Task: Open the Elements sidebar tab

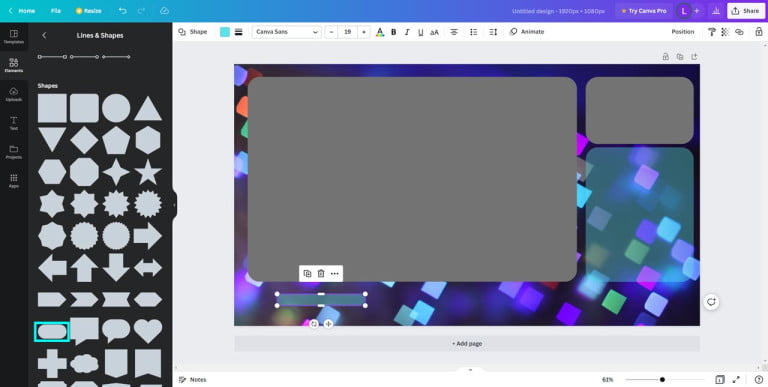Action: pos(14,65)
